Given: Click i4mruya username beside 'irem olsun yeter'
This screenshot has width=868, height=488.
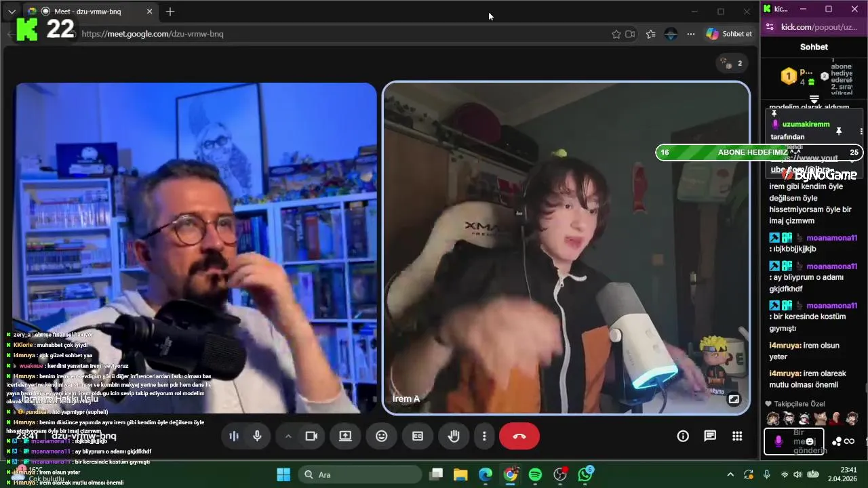Looking at the screenshot, I should click(x=784, y=346).
